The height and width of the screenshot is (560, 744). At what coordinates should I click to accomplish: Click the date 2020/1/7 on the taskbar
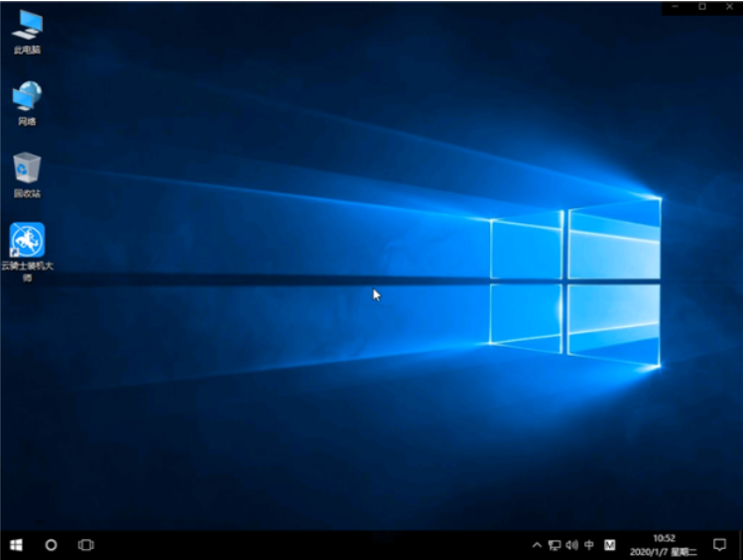pyautogui.click(x=655, y=551)
